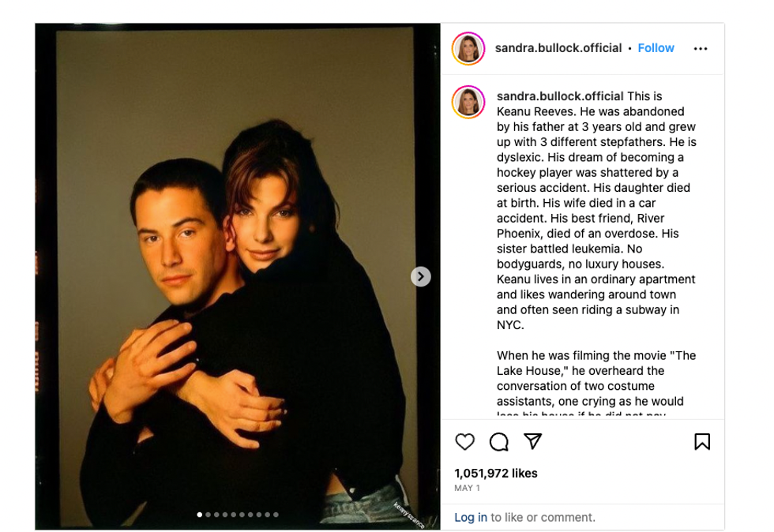Click the profile avatar in the post header
The width and height of the screenshot is (774, 532).
[468, 49]
